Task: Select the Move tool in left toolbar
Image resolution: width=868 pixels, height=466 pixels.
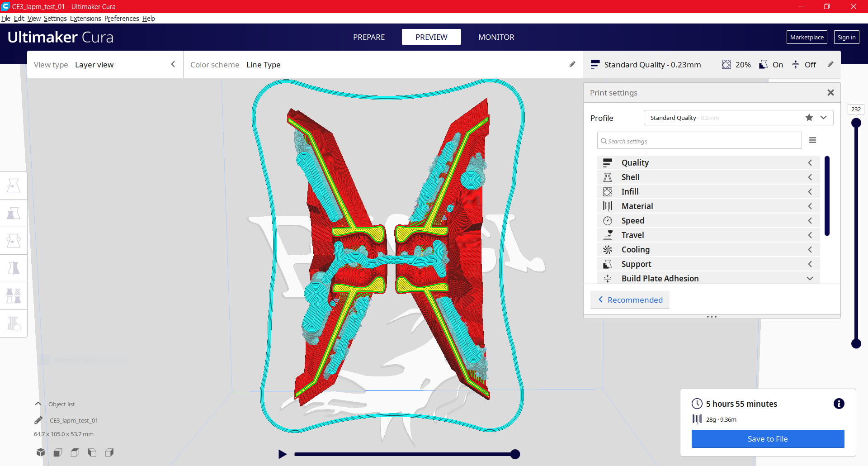Action: pos(14,185)
